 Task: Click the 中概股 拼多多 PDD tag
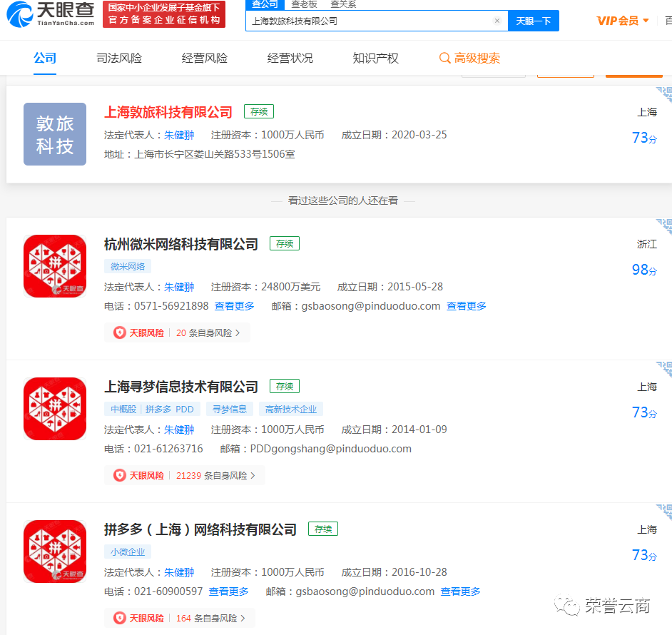coord(152,409)
